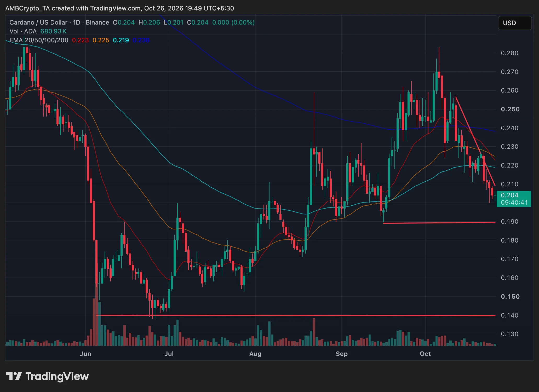
Task: Click the 0.190 price axis label
Action: (509, 222)
